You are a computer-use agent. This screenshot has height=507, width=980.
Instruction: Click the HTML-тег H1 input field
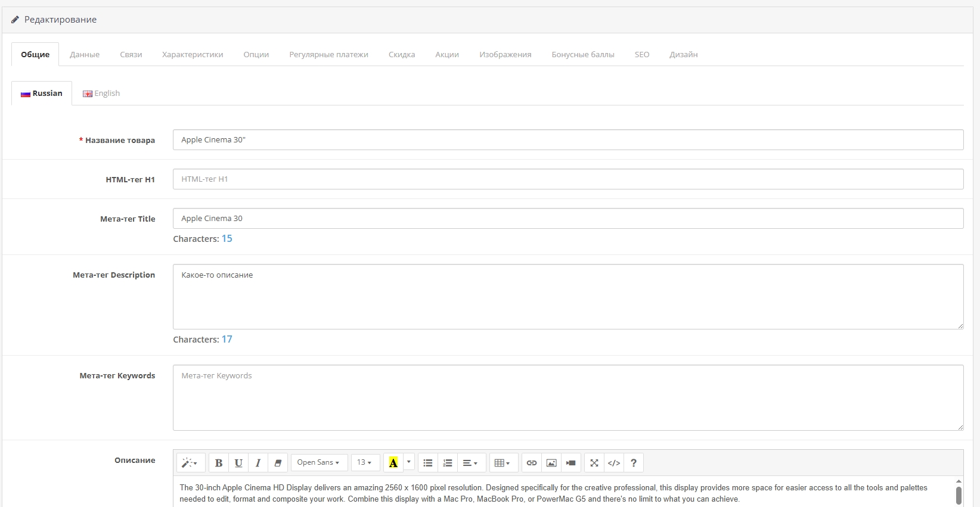[568, 179]
